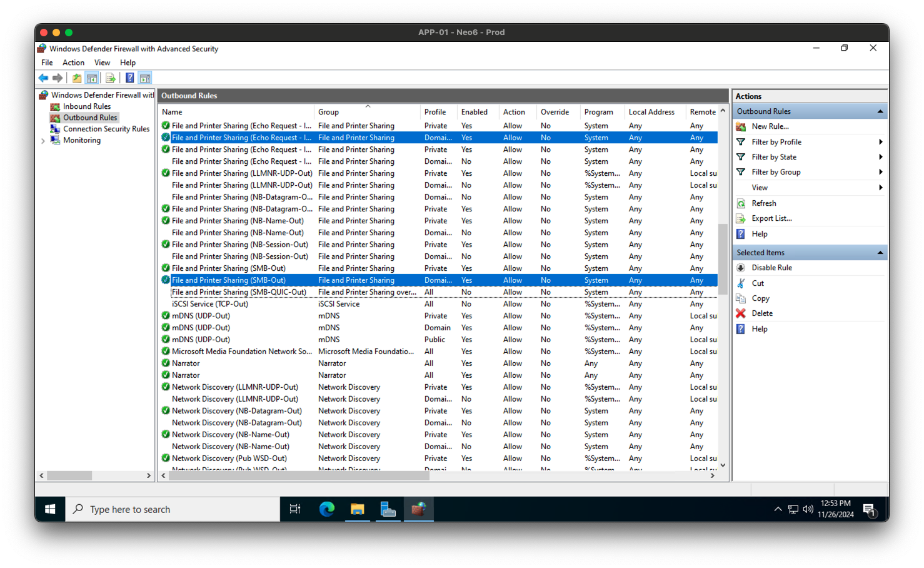Select Inbound Rules in the sidebar
924x568 pixels.
pyautogui.click(x=86, y=106)
